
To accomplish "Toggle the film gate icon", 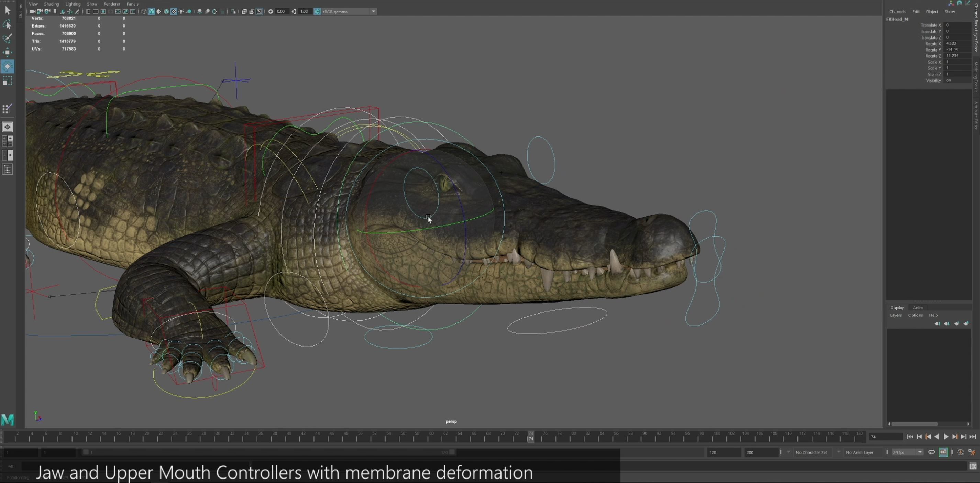I will (96, 11).
